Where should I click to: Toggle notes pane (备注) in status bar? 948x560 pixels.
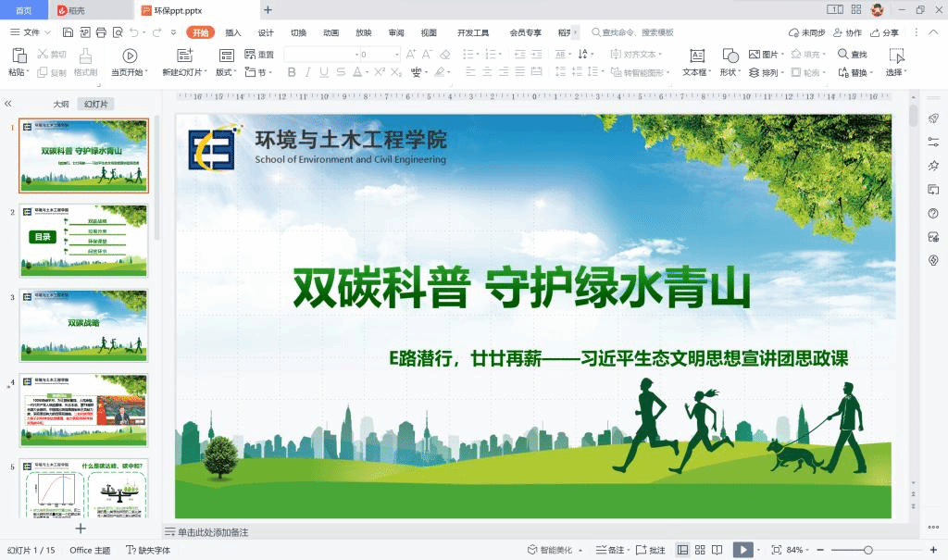click(611, 550)
